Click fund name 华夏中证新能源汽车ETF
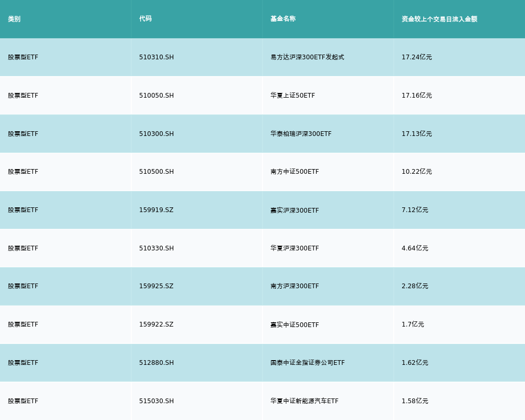The width and height of the screenshot is (525, 420). [304, 401]
